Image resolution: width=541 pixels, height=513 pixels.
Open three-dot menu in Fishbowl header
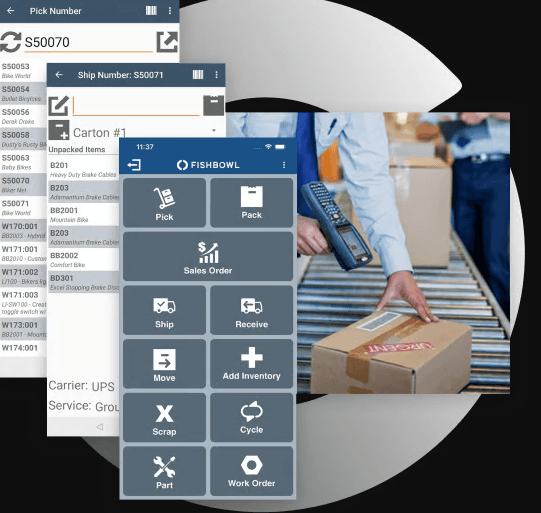pyautogui.click(x=284, y=165)
